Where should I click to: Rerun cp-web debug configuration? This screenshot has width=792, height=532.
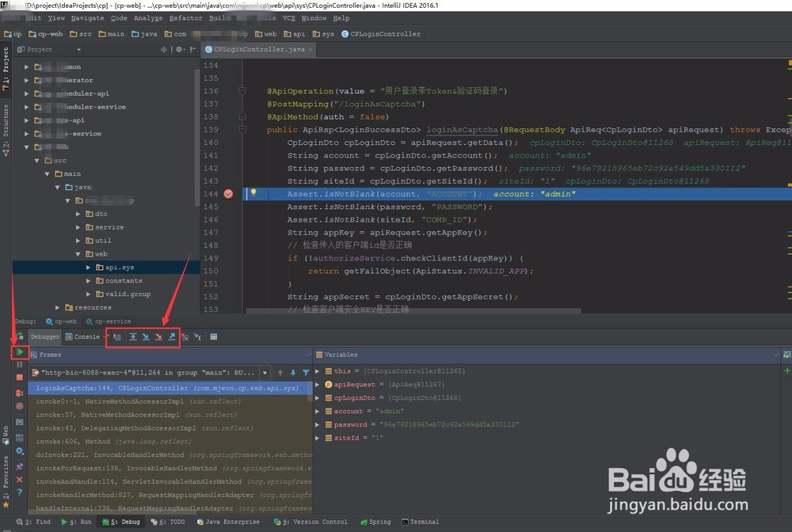click(20, 336)
